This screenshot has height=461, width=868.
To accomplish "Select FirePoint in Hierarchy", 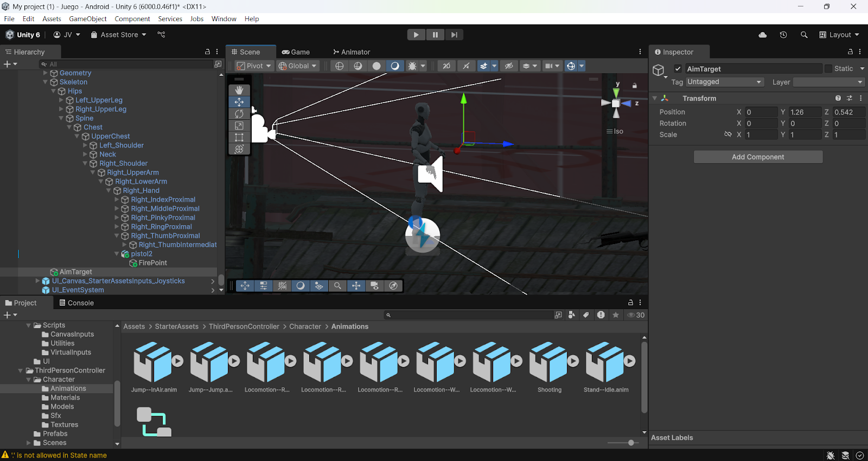I will coord(153,263).
